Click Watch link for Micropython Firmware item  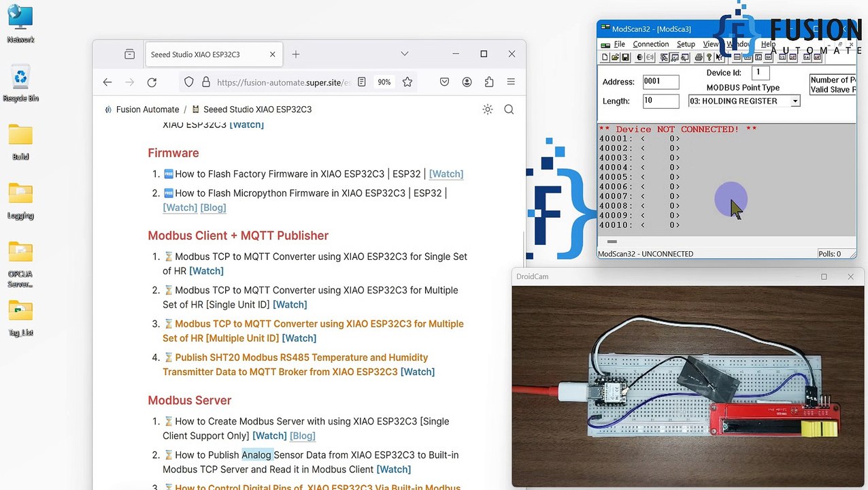(180, 208)
